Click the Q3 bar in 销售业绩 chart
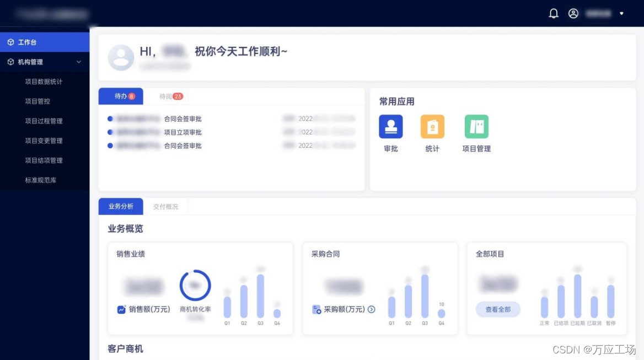The height and width of the screenshot is (360, 644). [260, 296]
